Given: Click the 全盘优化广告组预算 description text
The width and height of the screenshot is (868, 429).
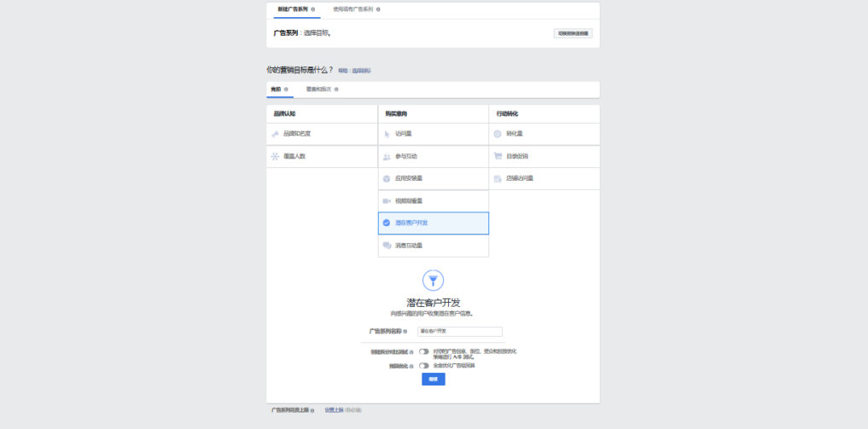Looking at the screenshot, I should [x=454, y=365].
